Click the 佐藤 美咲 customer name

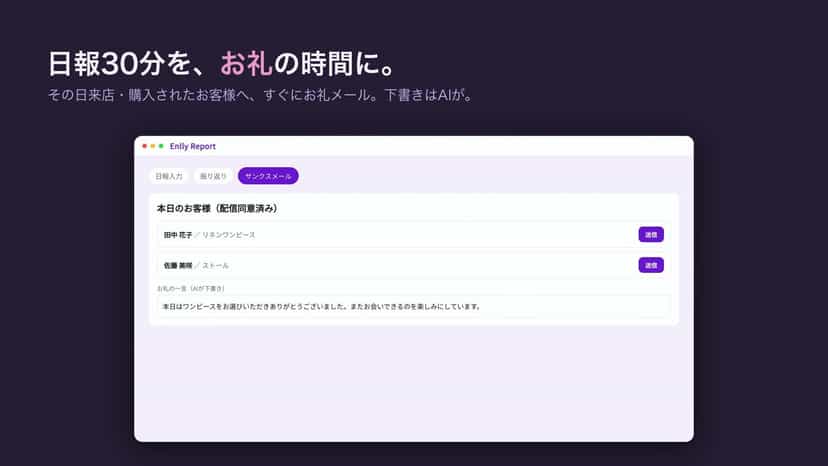point(177,266)
